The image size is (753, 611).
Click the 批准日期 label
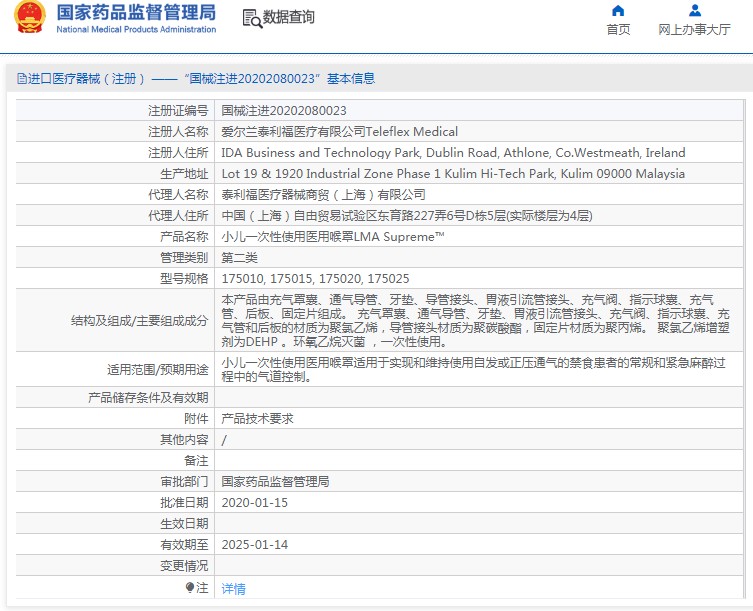coord(184,502)
